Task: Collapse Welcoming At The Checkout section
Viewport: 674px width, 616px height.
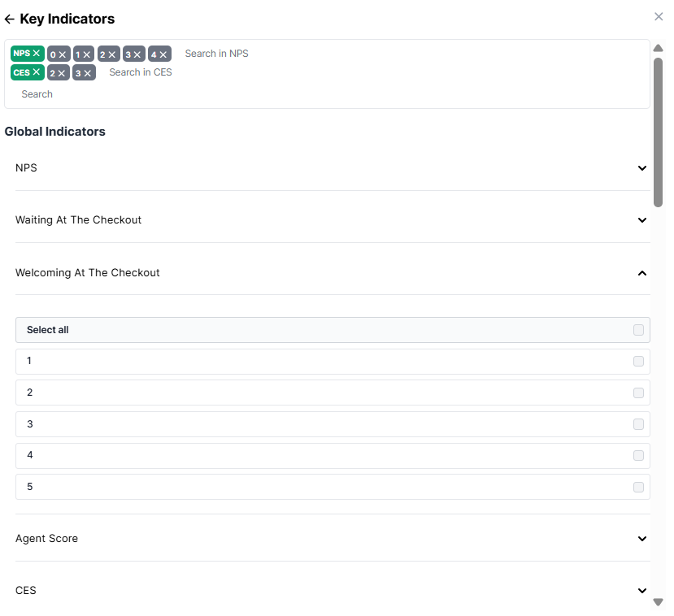Action: coord(641,273)
